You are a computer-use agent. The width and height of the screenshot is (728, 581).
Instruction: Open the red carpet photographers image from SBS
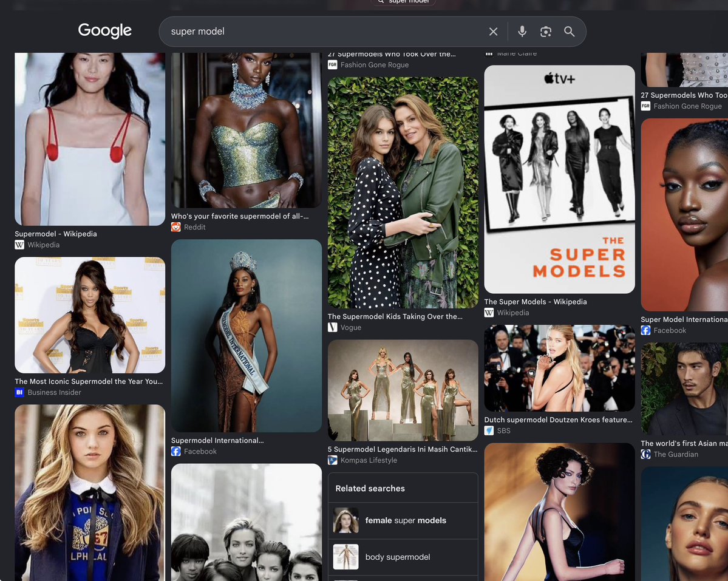[x=559, y=368]
